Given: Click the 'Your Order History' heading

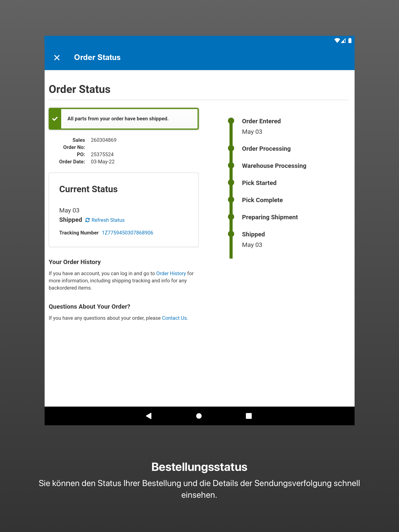Looking at the screenshot, I should tap(75, 262).
